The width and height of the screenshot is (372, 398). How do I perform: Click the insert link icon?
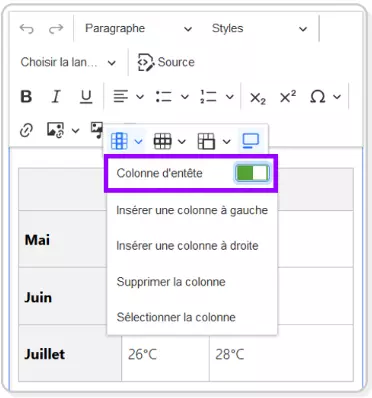pyautogui.click(x=26, y=130)
